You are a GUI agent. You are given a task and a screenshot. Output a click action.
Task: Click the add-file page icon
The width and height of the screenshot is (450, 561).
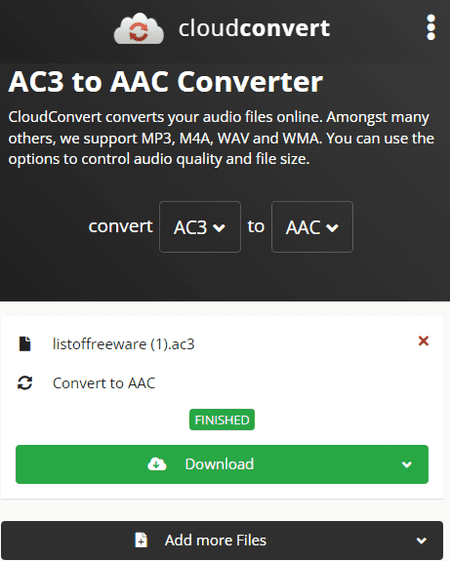tap(141, 540)
